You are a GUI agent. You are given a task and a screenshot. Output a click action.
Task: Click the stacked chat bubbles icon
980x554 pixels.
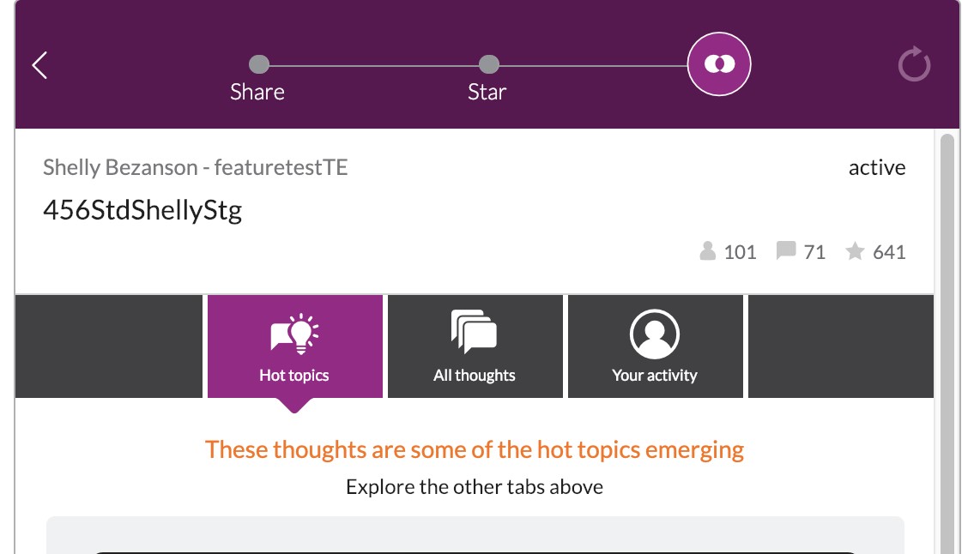click(x=474, y=332)
